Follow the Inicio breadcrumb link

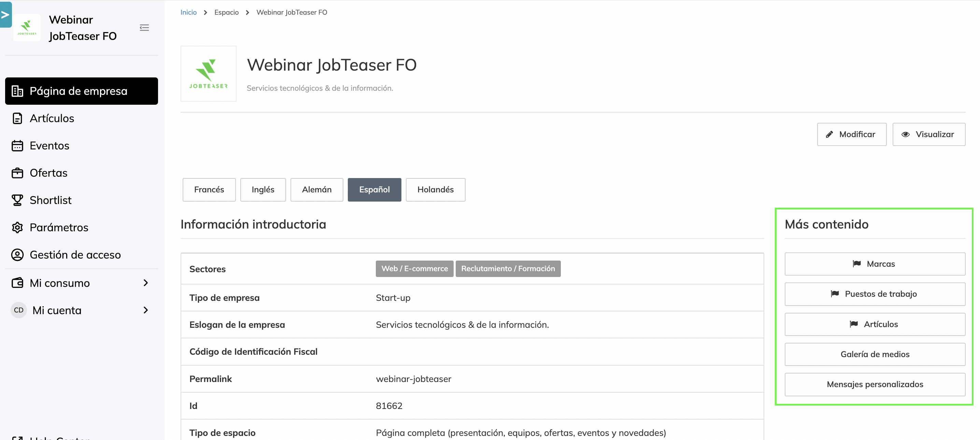pos(188,12)
